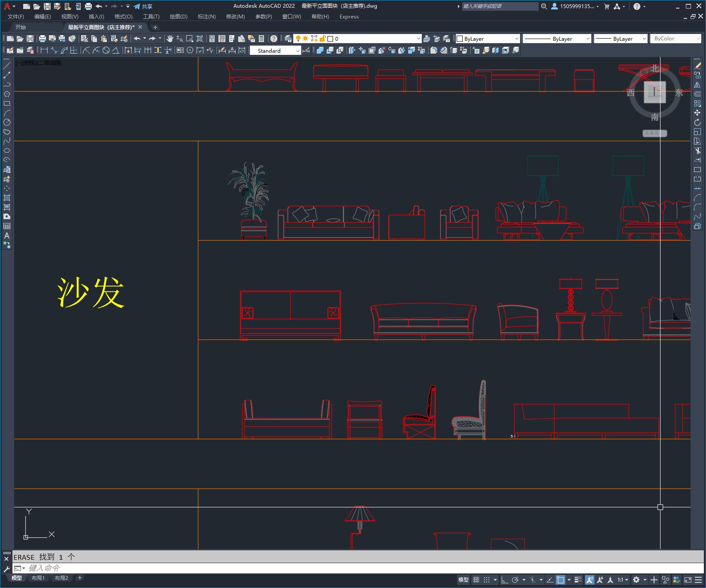
Task: Choose the Mirror tool in modify toolbar
Action: point(697,84)
